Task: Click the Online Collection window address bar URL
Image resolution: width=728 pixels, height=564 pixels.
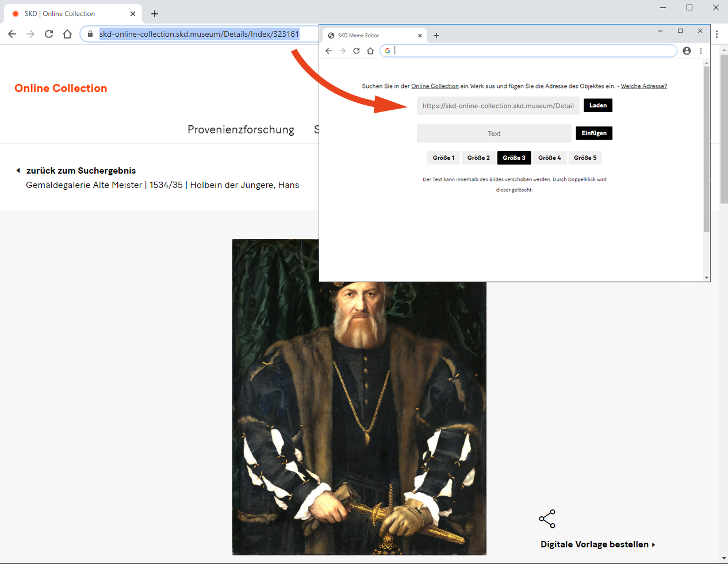Action: pyautogui.click(x=199, y=34)
